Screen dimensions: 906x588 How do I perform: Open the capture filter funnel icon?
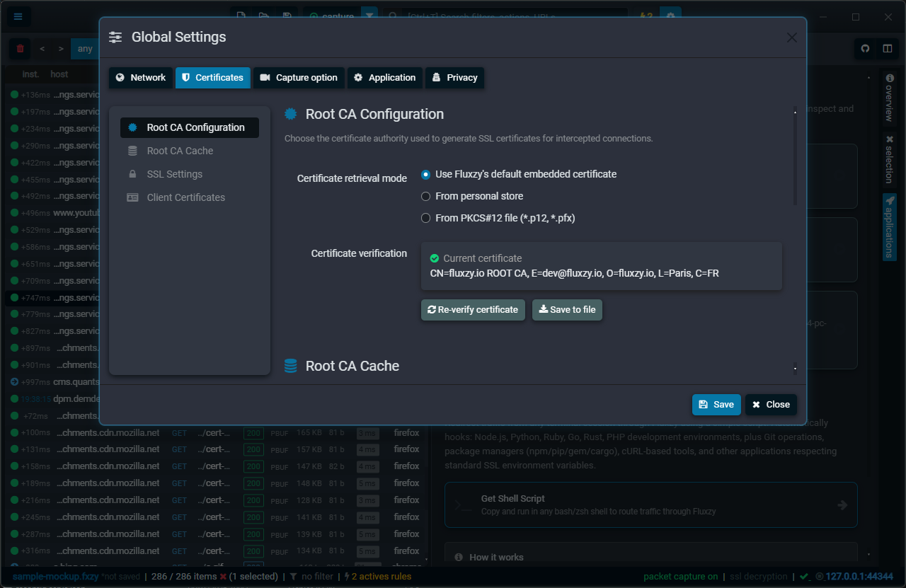tap(369, 16)
